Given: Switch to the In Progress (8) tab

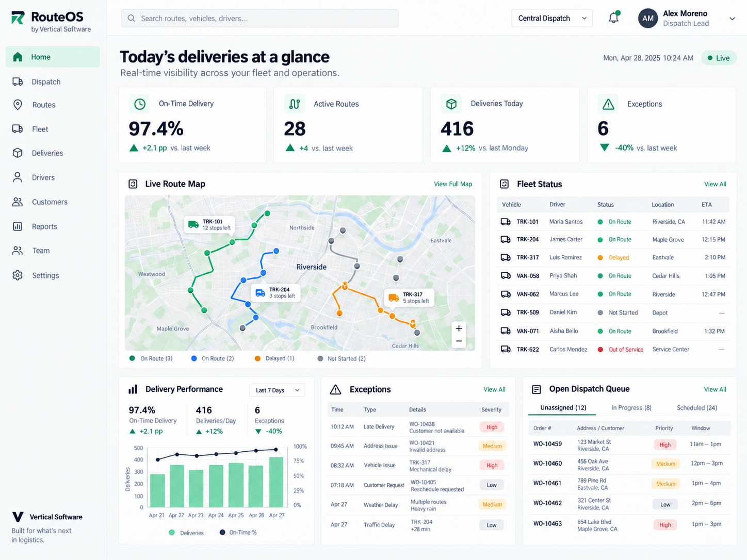Looking at the screenshot, I should 631,407.
